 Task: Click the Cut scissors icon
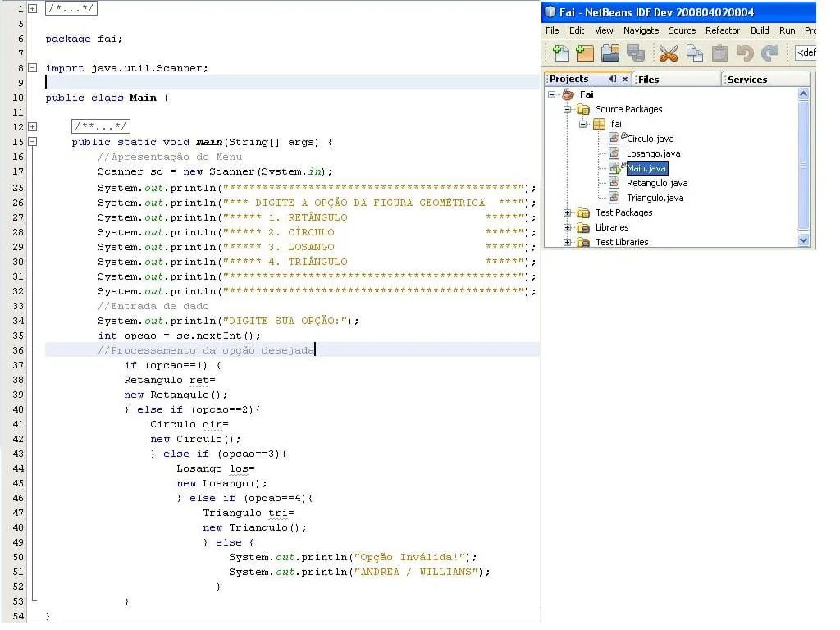tap(669, 53)
